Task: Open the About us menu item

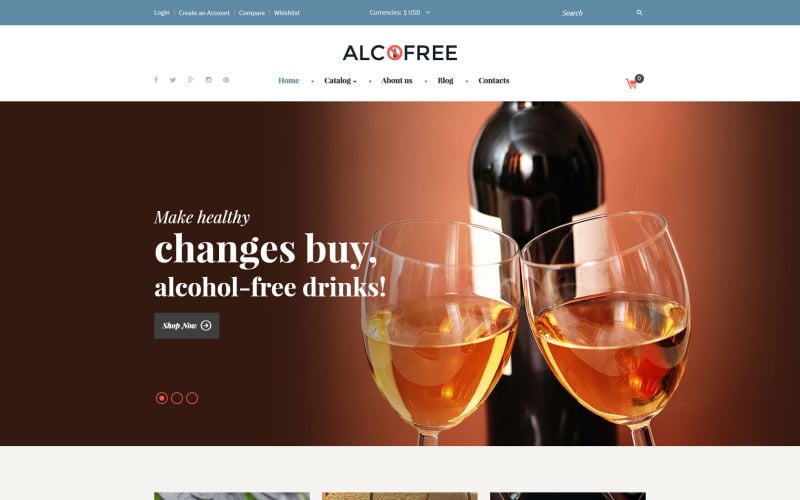Action: 397,81
